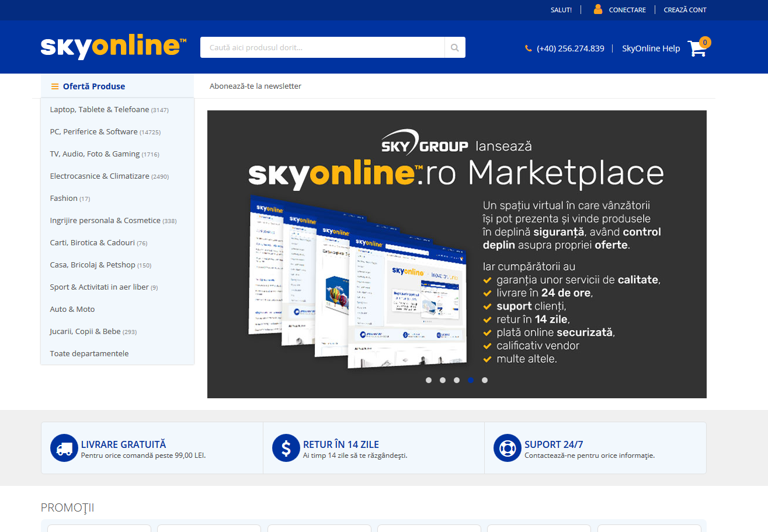Click the Retur în 14 zile heading
Viewport: 768px width, 532px height.
point(341,444)
